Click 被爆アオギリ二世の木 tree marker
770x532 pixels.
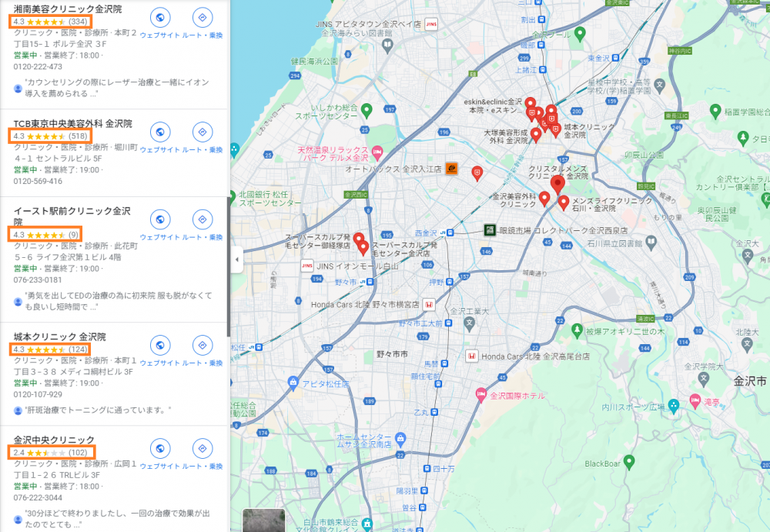pyautogui.click(x=577, y=330)
